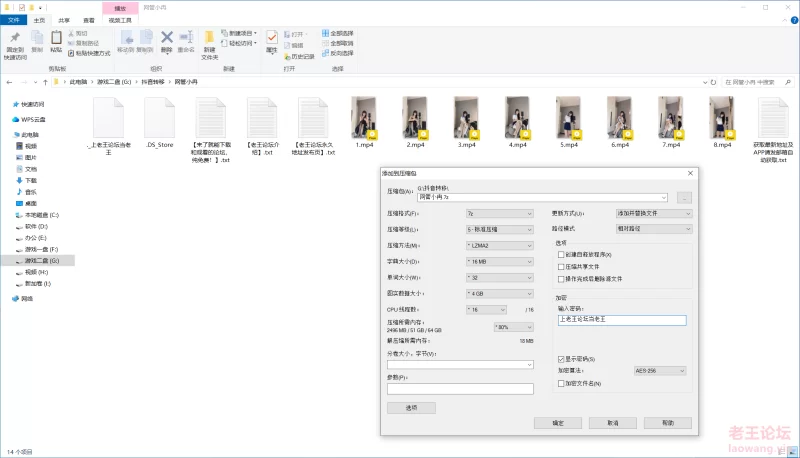Viewport: 800px width, 458px height.
Task: Click the password input field
Action: click(x=622, y=320)
